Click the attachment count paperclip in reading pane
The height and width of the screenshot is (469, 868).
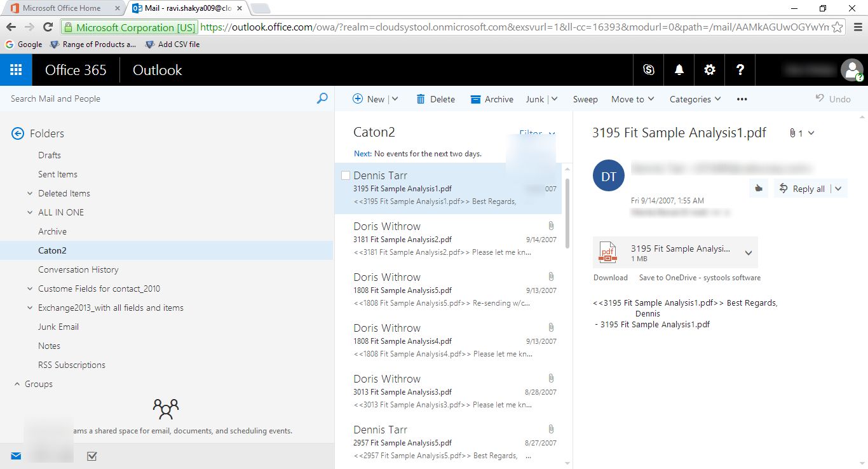pos(792,133)
